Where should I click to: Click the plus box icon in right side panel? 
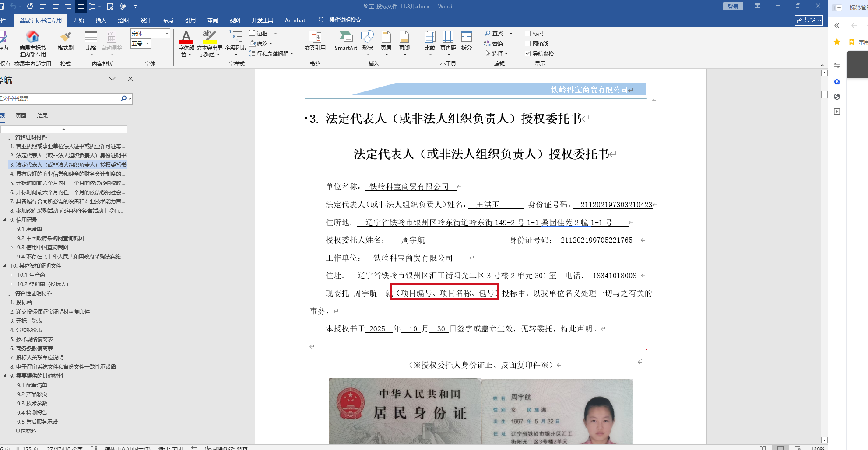click(837, 112)
